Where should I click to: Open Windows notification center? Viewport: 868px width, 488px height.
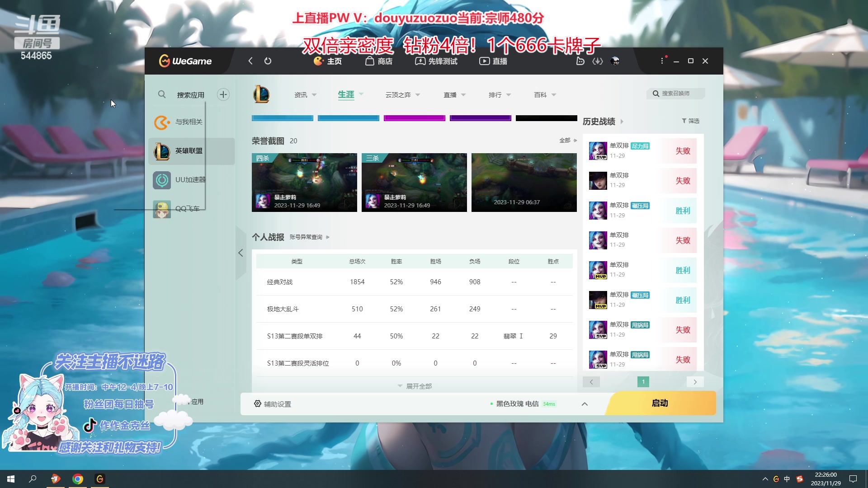pos(853,479)
